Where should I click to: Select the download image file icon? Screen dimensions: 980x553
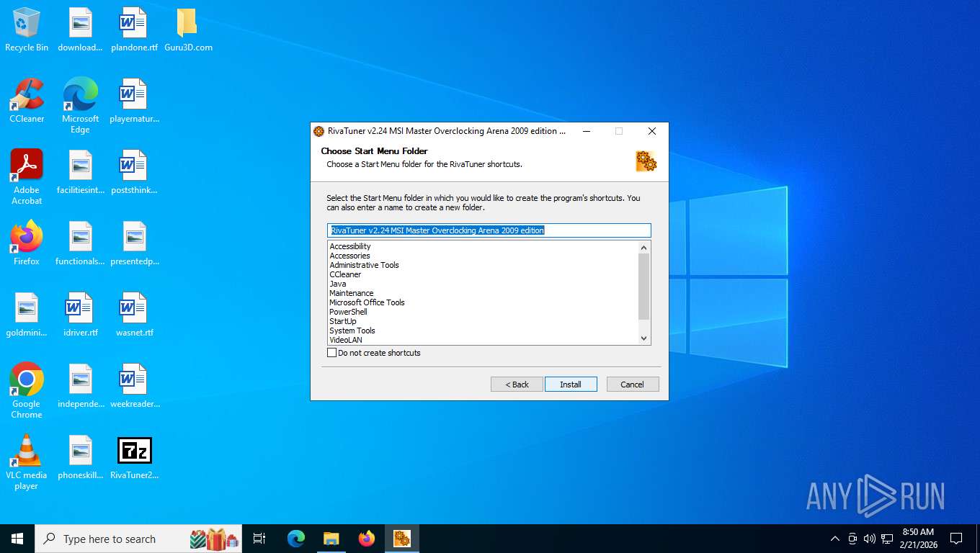tap(80, 30)
